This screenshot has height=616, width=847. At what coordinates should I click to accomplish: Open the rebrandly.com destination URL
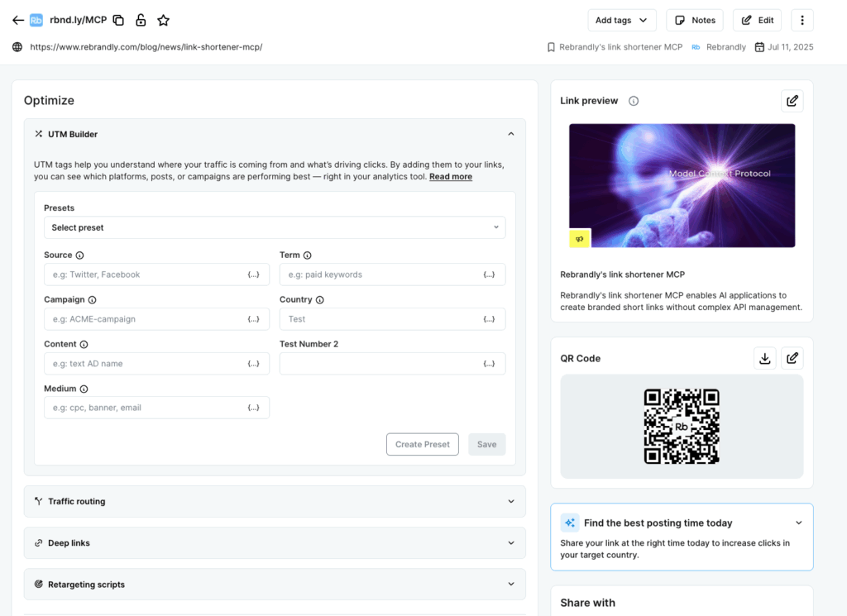click(146, 47)
